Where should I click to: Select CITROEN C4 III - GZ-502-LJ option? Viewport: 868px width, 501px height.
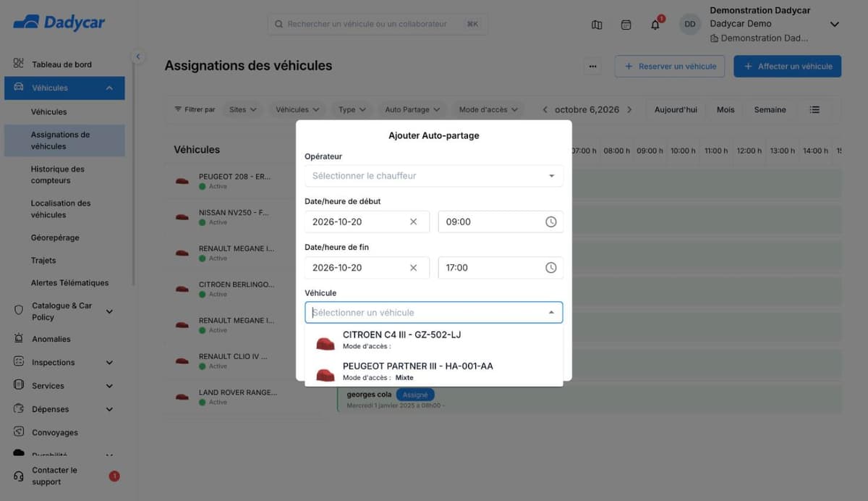434,340
